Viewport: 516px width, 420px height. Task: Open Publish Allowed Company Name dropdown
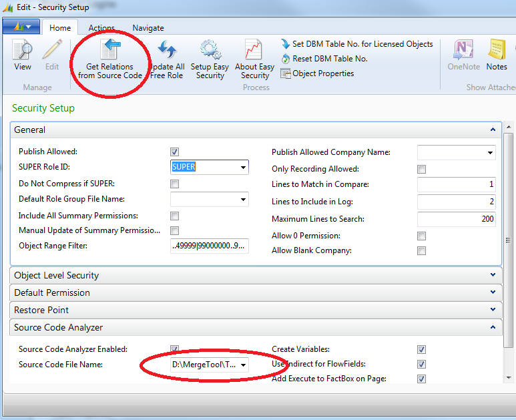tap(489, 153)
